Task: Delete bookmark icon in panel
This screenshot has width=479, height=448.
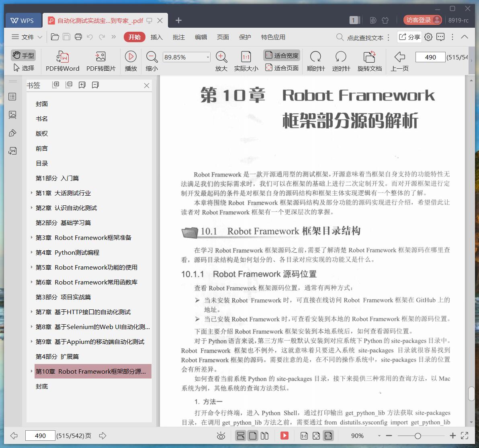Action: click(x=95, y=85)
